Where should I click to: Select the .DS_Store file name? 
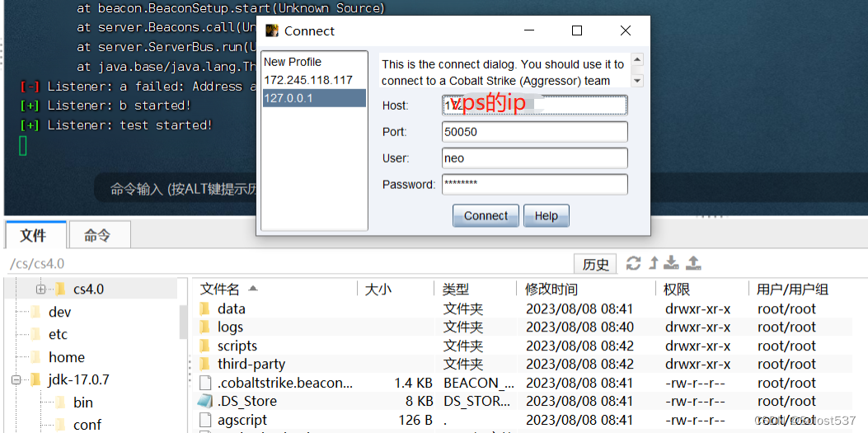247,401
